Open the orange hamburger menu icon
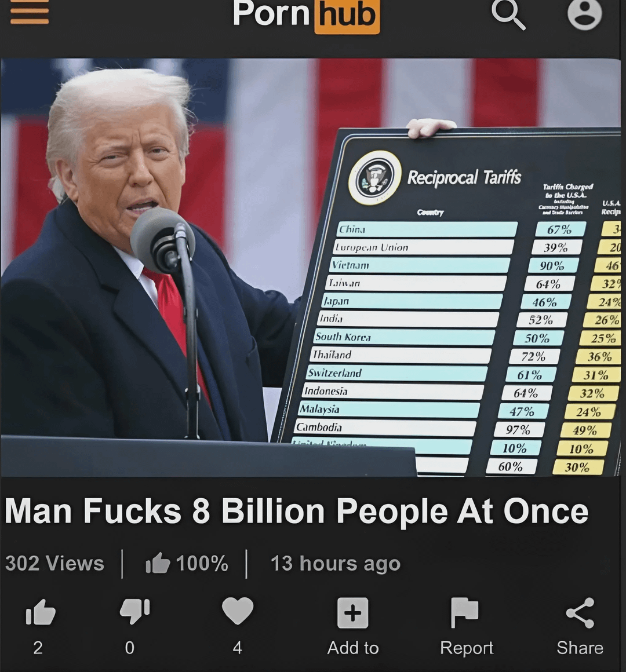This screenshot has width=626, height=672. click(29, 12)
